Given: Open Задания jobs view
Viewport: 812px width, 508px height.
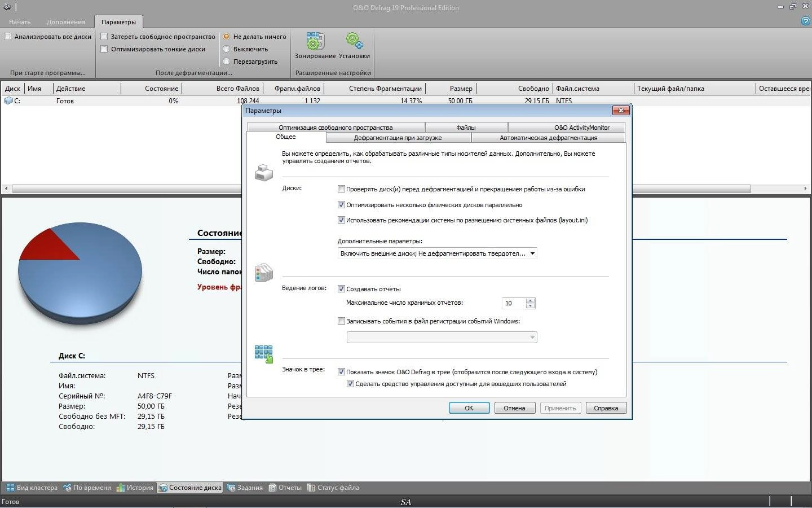Looking at the screenshot, I should pos(245,488).
